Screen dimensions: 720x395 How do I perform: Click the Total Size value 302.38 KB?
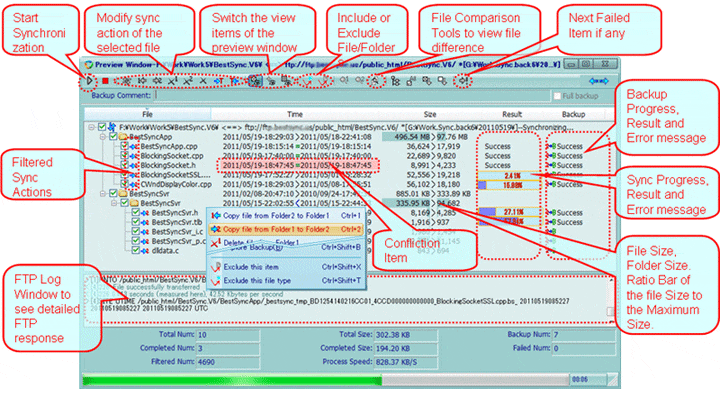pyautogui.click(x=405, y=335)
